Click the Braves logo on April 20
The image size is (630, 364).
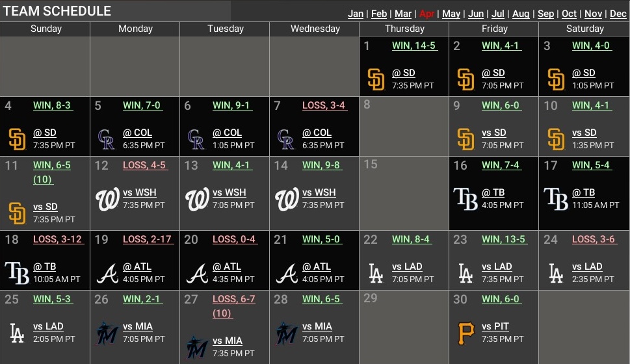[x=197, y=273]
